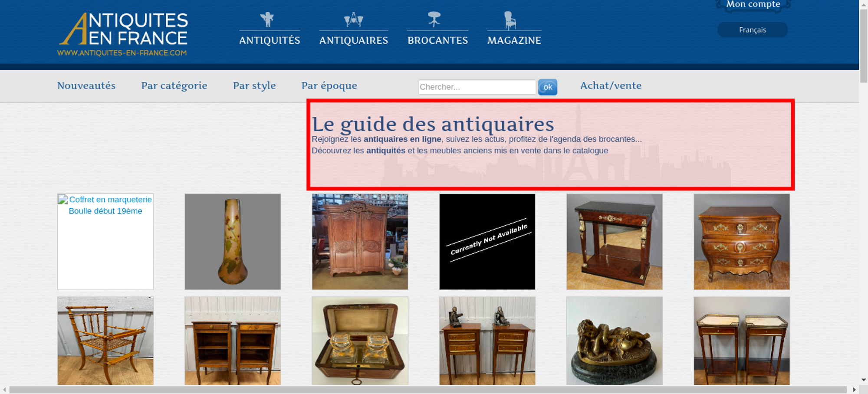Expand the Par époque menu

329,86
